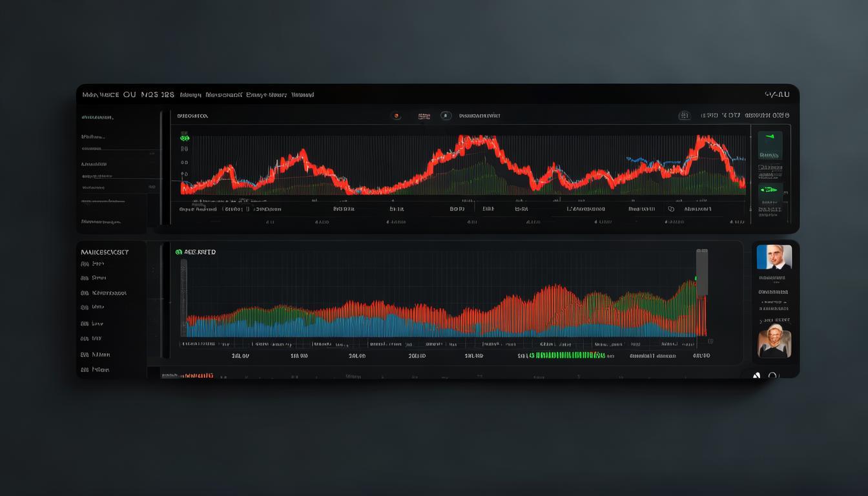
Task: Click the red circle icon above upper chart
Action: 397,116
